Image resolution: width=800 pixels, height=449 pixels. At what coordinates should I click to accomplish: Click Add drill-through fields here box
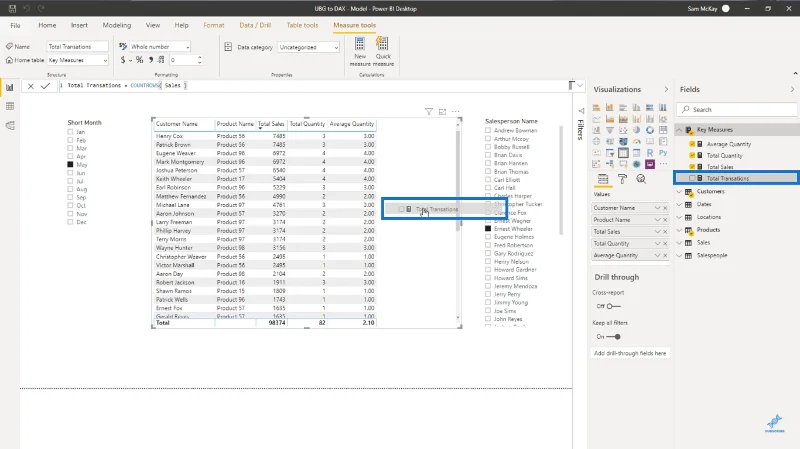tap(630, 353)
